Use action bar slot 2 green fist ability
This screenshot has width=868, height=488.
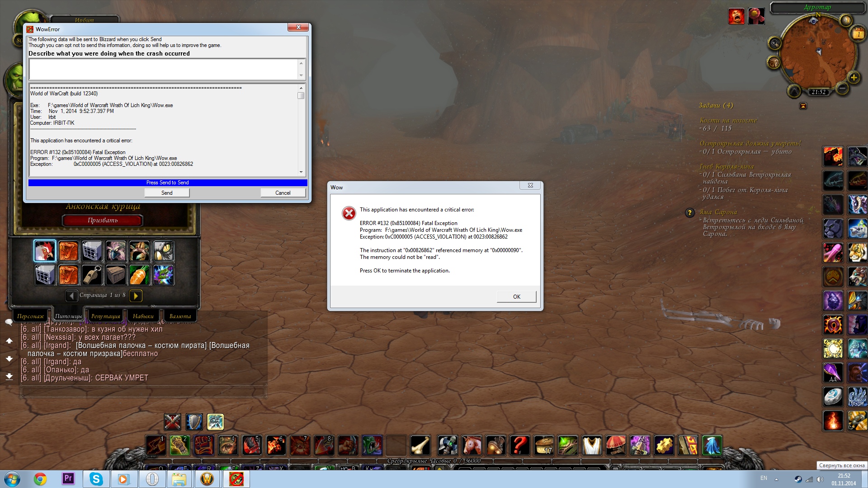(x=179, y=446)
